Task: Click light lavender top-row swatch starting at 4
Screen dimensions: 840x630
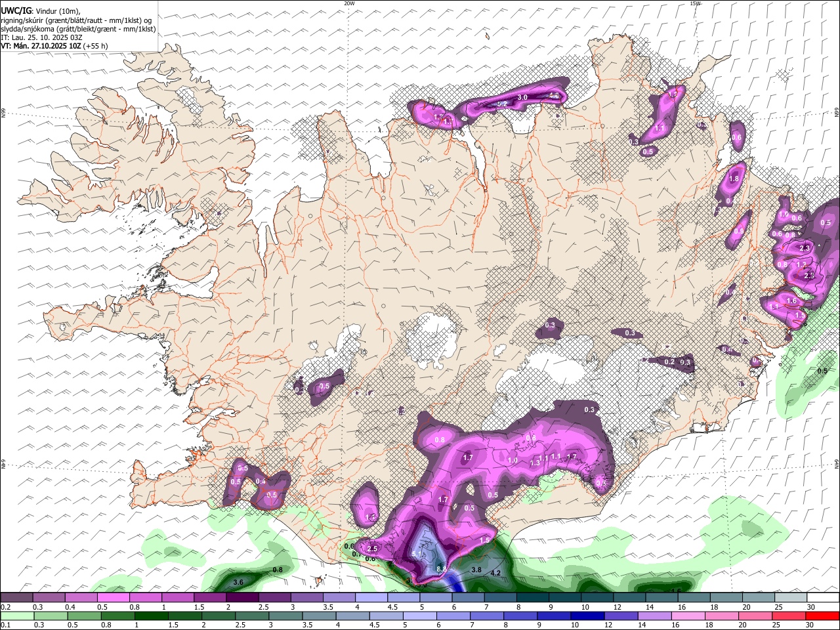Action: tap(371, 598)
